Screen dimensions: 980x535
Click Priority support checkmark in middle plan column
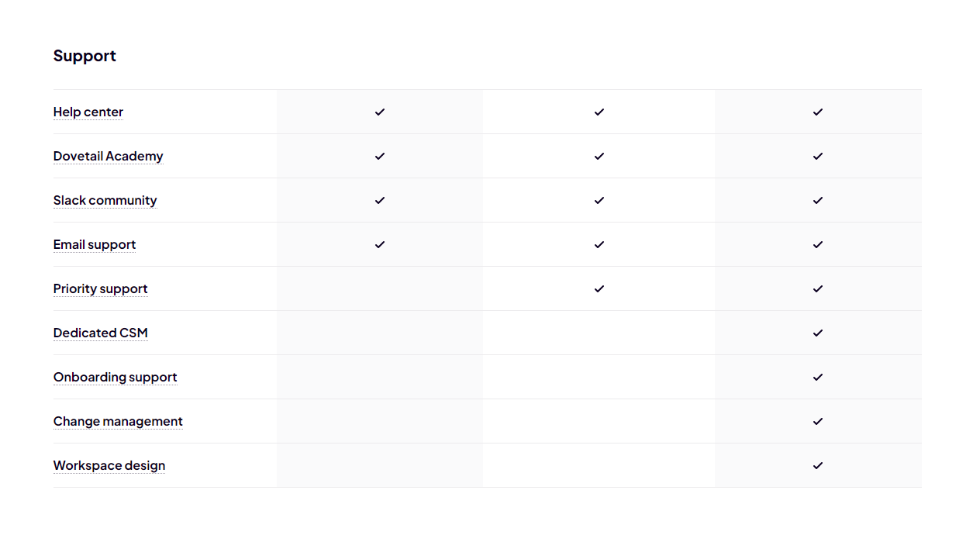pos(599,288)
